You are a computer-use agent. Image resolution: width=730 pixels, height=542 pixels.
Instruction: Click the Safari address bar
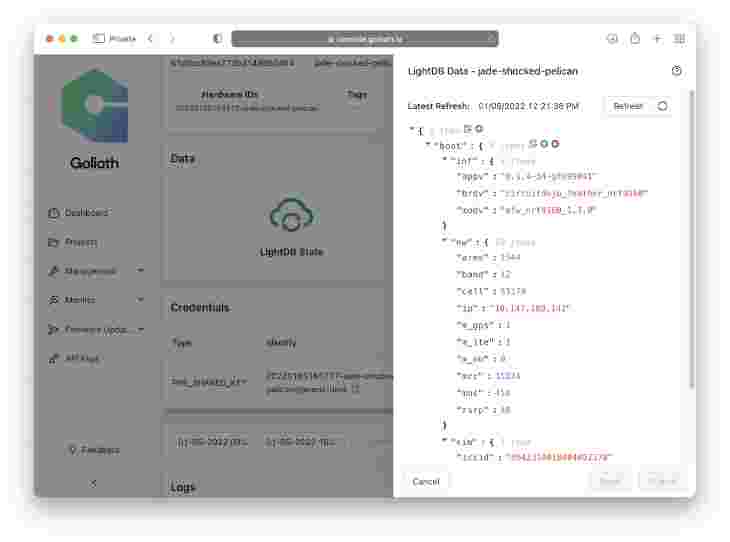click(365, 39)
